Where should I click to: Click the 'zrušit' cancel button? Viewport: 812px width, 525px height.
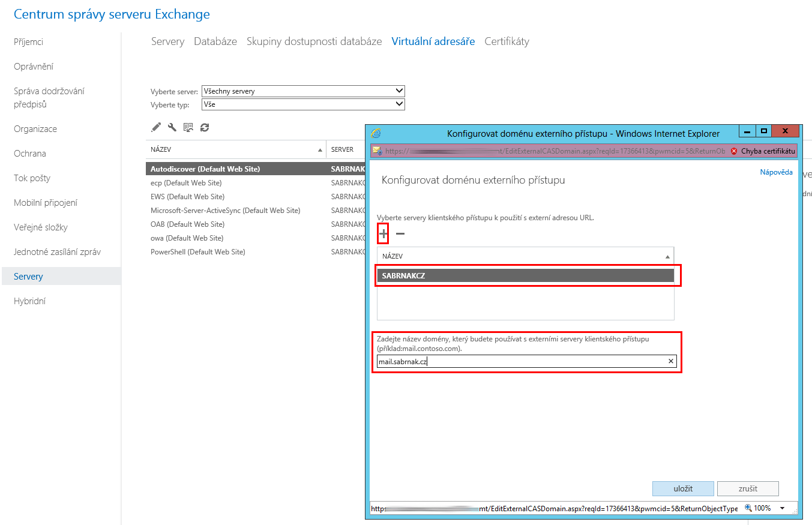coord(748,488)
